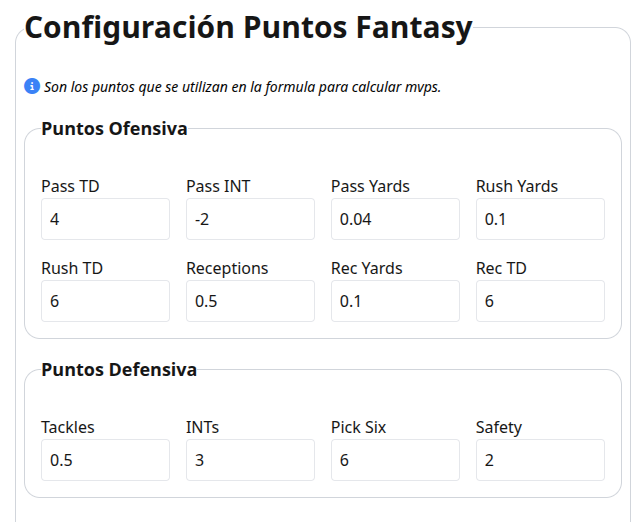
Task: Focus the Pass TD input field
Action: click(x=105, y=219)
